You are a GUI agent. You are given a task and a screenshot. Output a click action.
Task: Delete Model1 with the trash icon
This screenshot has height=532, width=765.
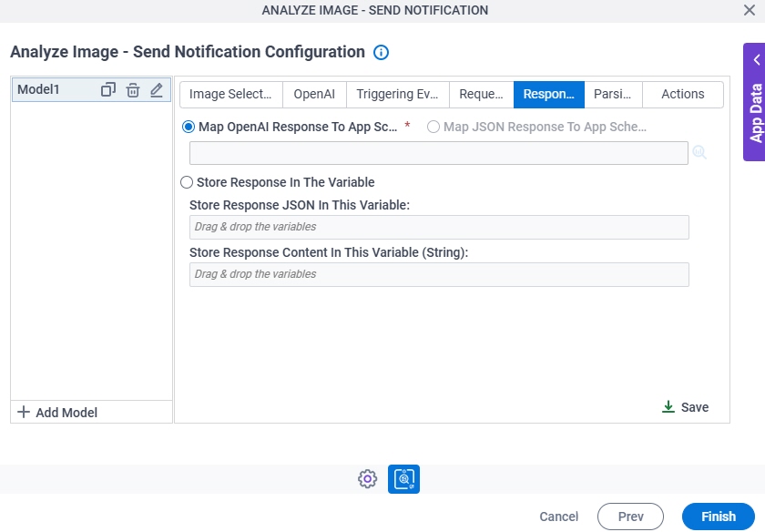[133, 90]
